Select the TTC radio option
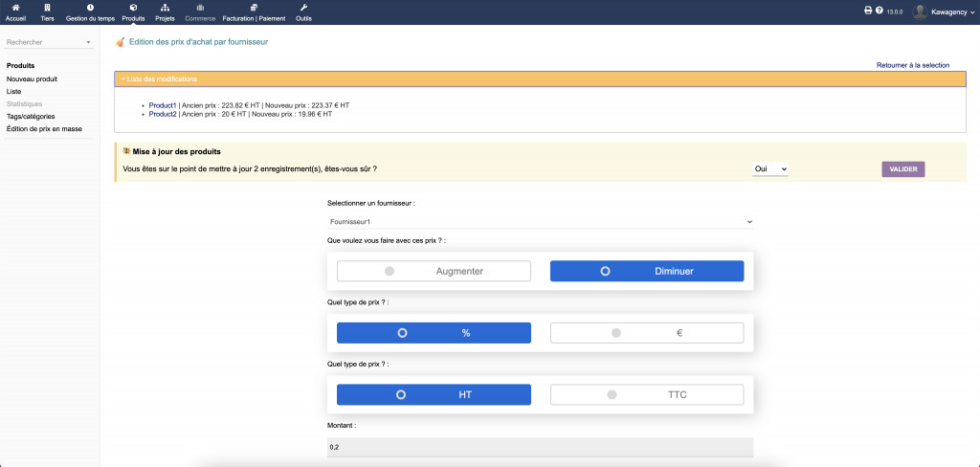980x467 pixels. click(x=646, y=394)
